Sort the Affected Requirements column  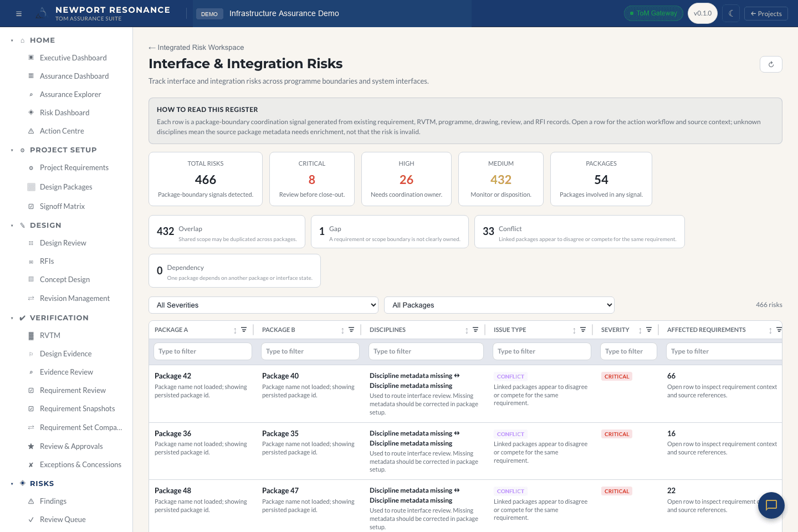click(x=770, y=330)
